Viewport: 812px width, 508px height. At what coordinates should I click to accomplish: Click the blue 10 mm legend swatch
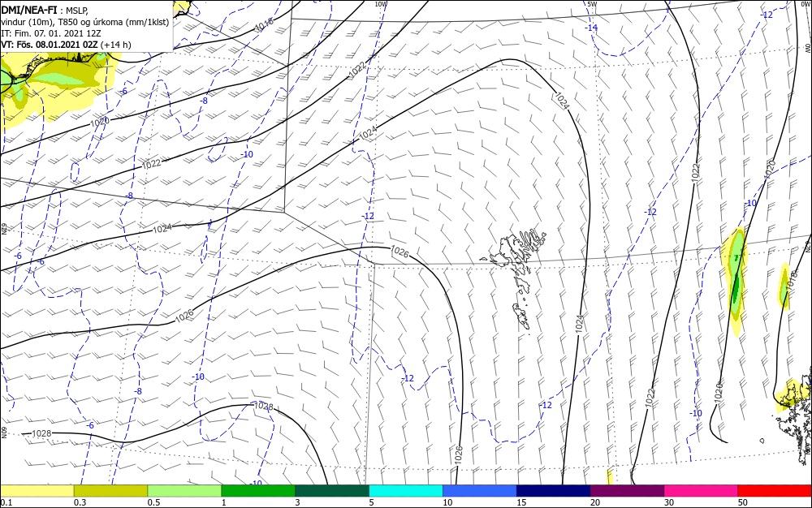pos(480,491)
